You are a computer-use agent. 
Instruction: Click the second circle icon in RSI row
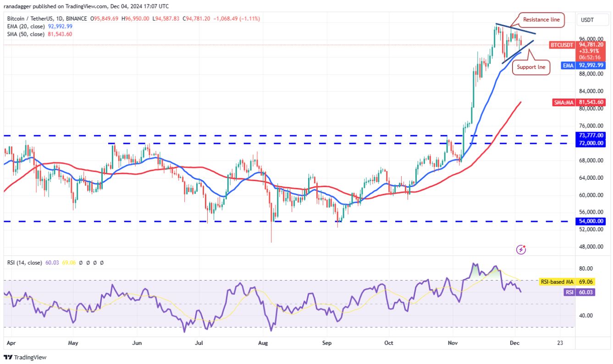pos(88,263)
